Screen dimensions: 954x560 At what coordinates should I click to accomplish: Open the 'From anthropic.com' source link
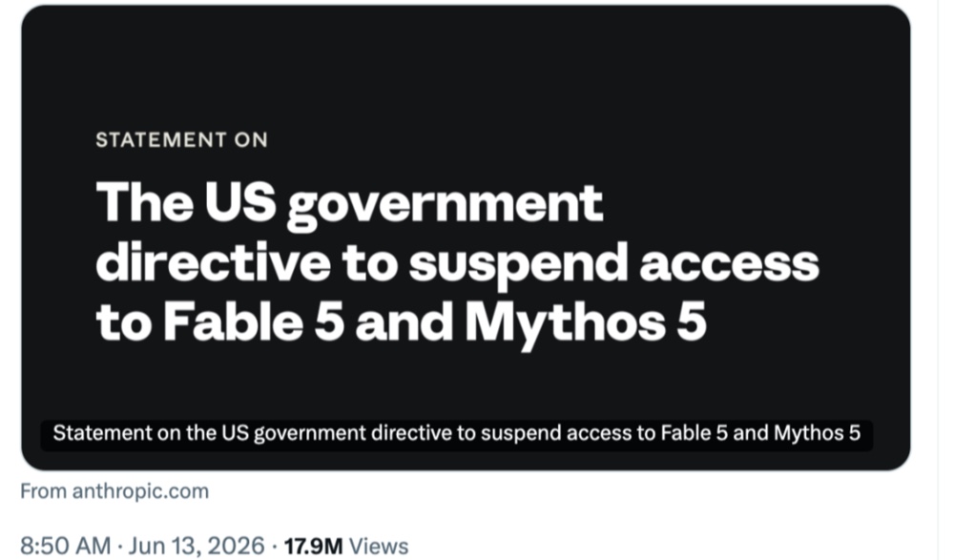click(114, 491)
